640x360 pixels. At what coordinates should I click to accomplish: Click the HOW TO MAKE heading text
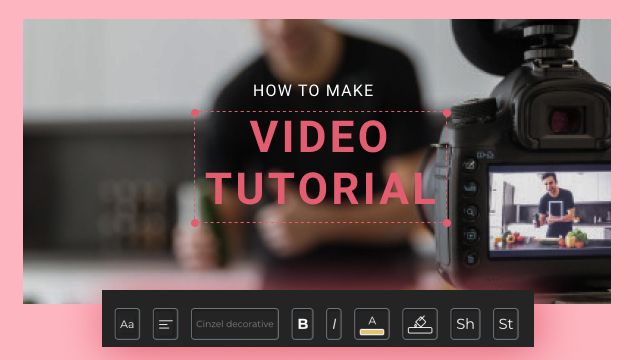pos(313,91)
